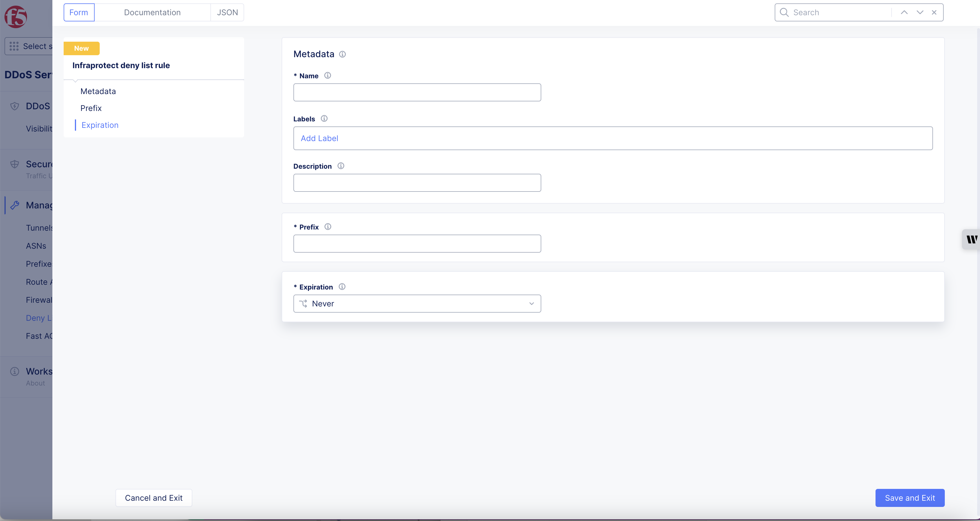Screen dimensions: 980x521
Task: Click the info icon next to Prefix label
Action: click(x=328, y=227)
